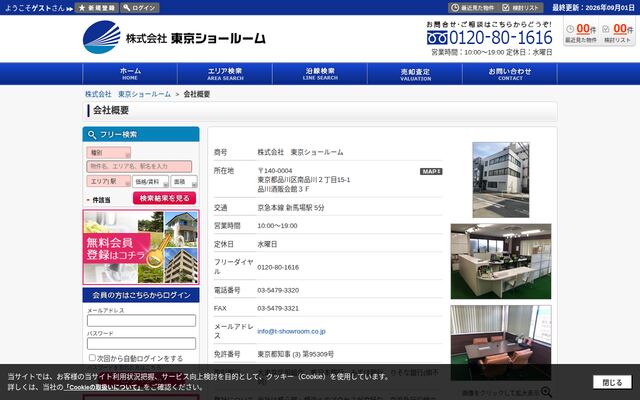
Task: Click FAX number text 03-5479-3321
Action: click(x=278, y=309)
